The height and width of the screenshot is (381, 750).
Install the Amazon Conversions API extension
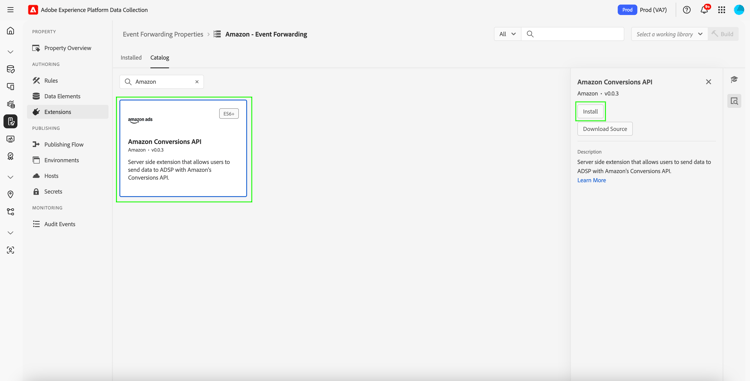click(590, 111)
